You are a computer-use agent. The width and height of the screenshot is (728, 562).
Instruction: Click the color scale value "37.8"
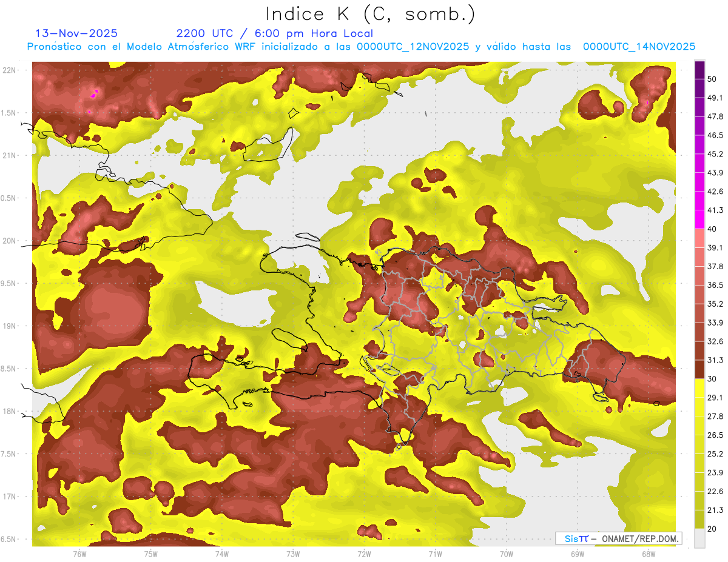(x=715, y=266)
